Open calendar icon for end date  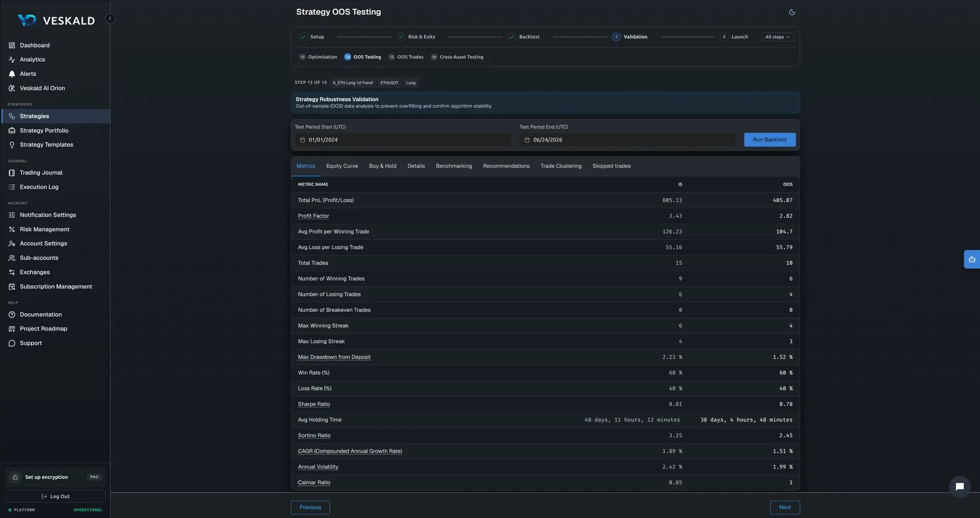[527, 140]
